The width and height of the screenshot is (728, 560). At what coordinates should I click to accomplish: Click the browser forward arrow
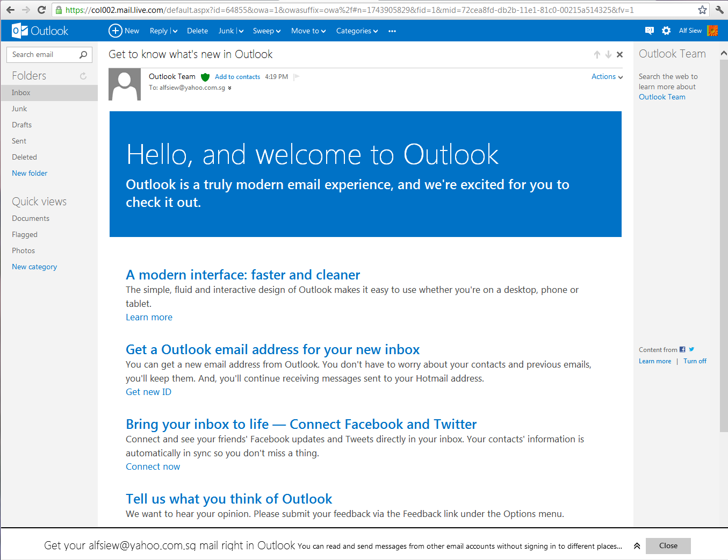point(26,10)
